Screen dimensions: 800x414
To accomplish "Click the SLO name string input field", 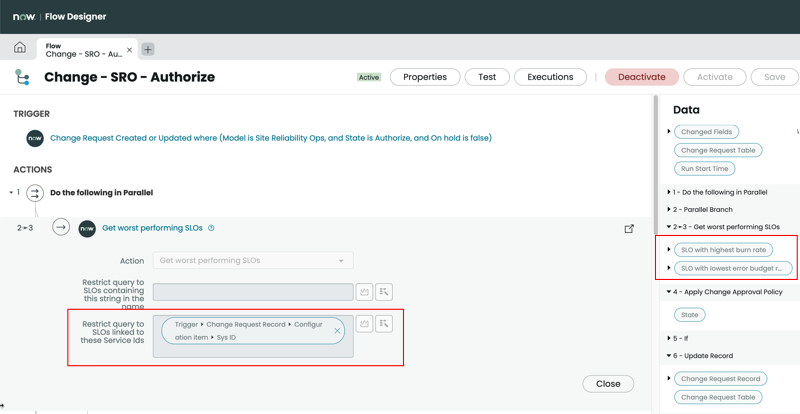I will [253, 292].
